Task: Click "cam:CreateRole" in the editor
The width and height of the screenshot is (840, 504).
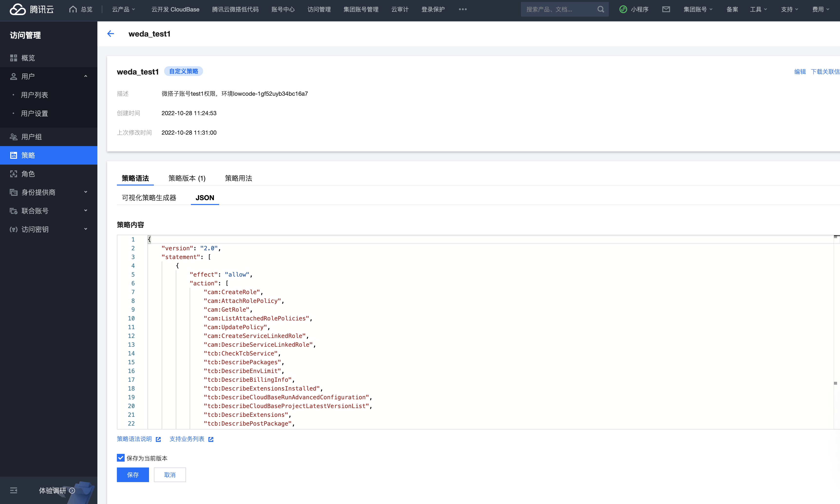Action: (x=232, y=292)
